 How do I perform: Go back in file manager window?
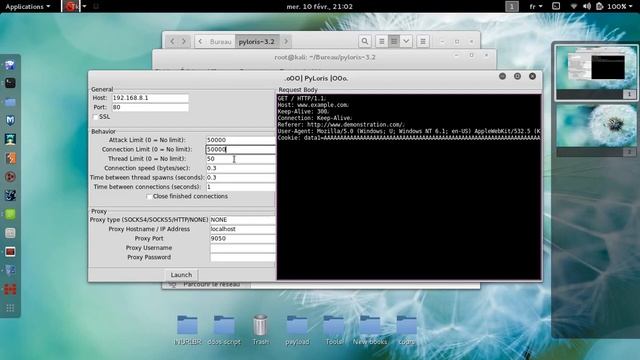[172, 41]
